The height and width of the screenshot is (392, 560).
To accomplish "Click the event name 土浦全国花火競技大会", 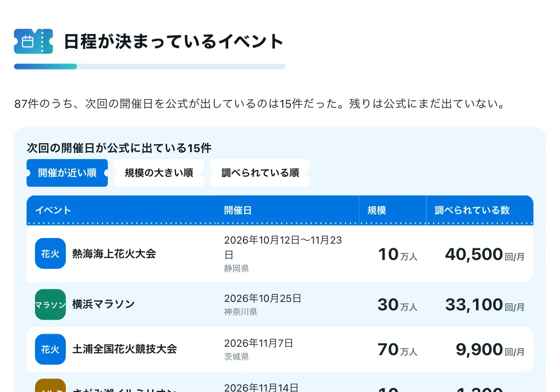I will (125, 349).
